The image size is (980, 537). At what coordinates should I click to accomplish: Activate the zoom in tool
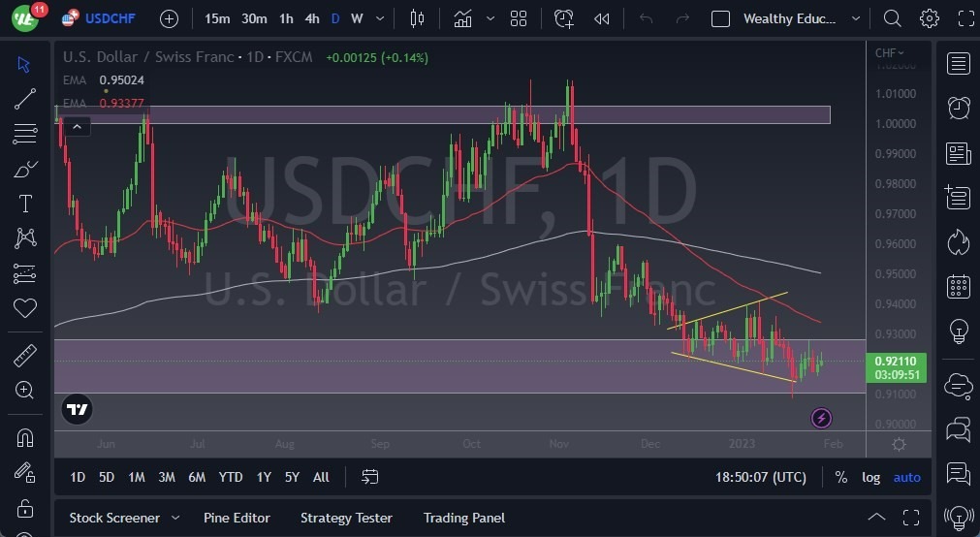pyautogui.click(x=24, y=390)
